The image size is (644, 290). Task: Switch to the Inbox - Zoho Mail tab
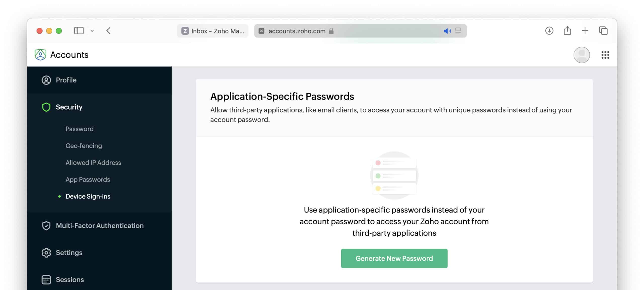click(213, 31)
